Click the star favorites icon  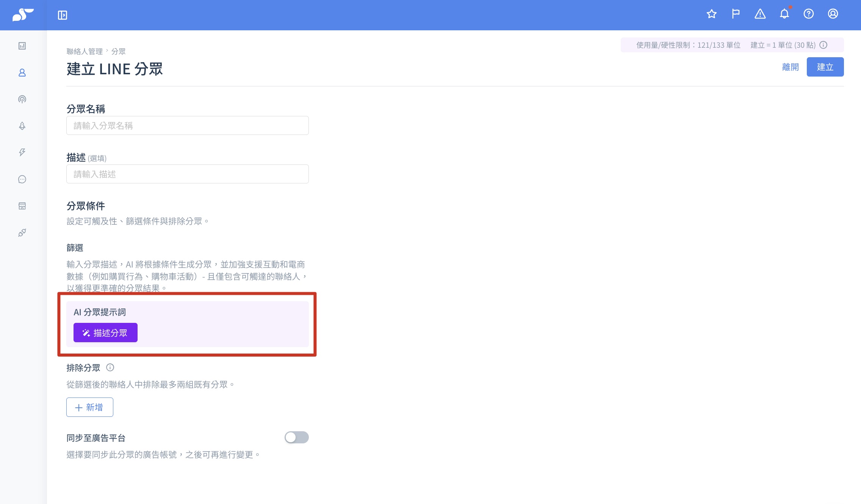tap(712, 14)
